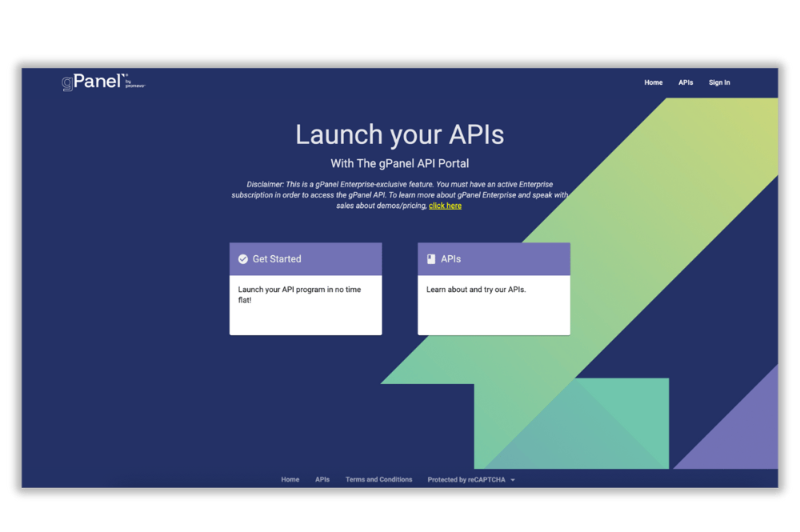Click the 'Launch your APIs' headline

399,134
